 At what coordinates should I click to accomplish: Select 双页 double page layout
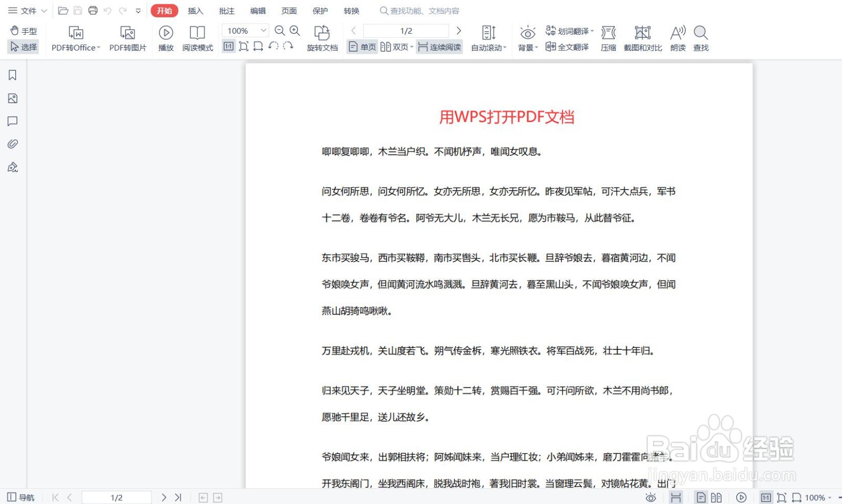(x=395, y=47)
